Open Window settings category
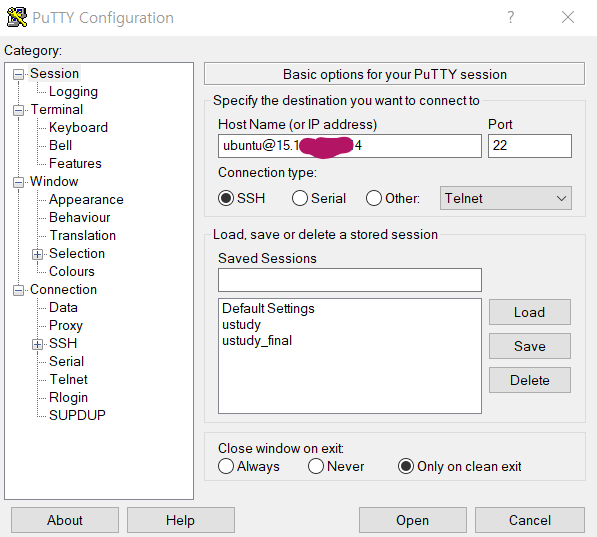Viewport: 597px width, 537px height. [x=54, y=182]
